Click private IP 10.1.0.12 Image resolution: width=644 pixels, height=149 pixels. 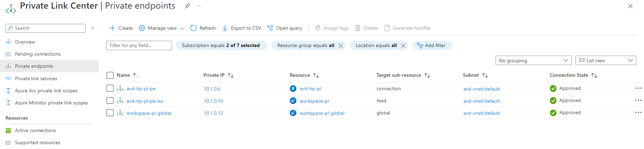click(214, 113)
